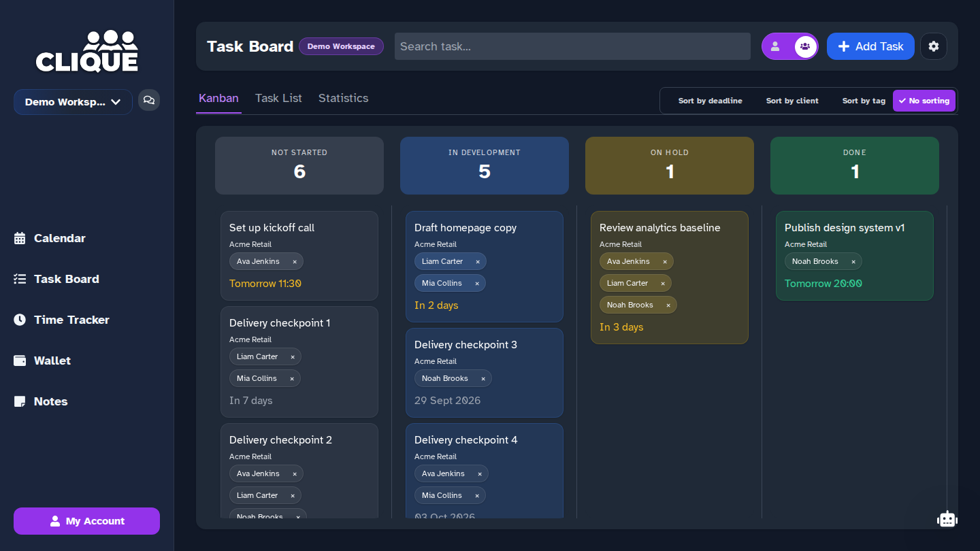980x551 pixels.
Task: Open Time Tracker clock icon
Action: (20, 320)
